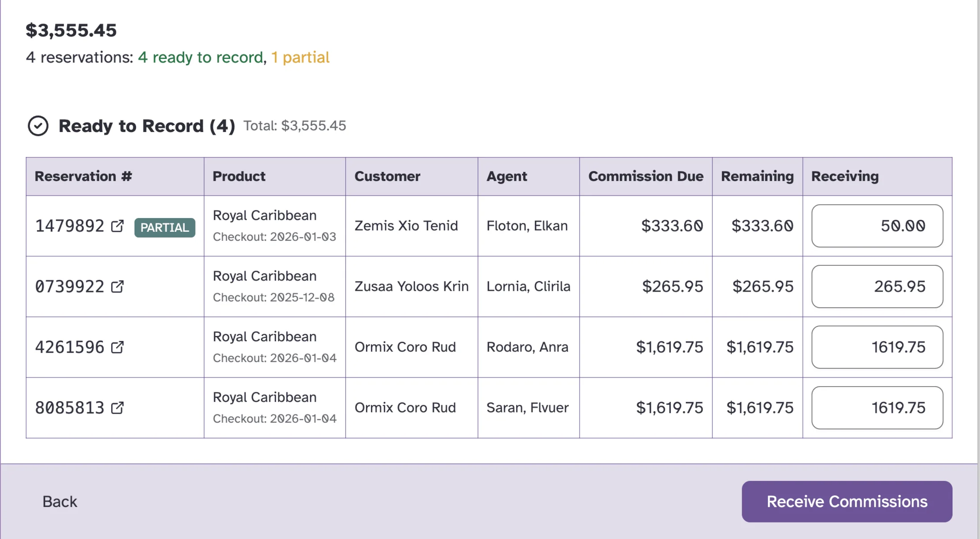This screenshot has height=539, width=980.
Task: Click the PARTIAL badge on reservation 1479892
Action: (164, 227)
